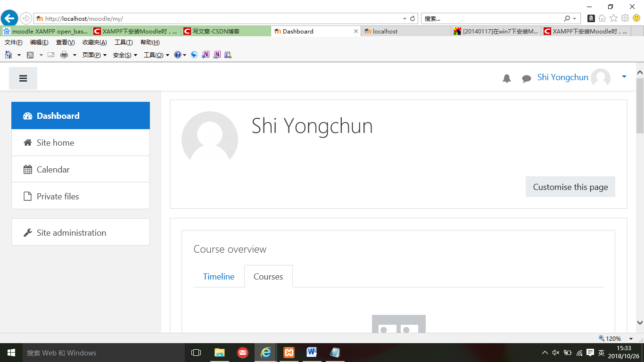644x362 pixels.
Task: Switch to the Timeline tab
Action: [x=219, y=276]
